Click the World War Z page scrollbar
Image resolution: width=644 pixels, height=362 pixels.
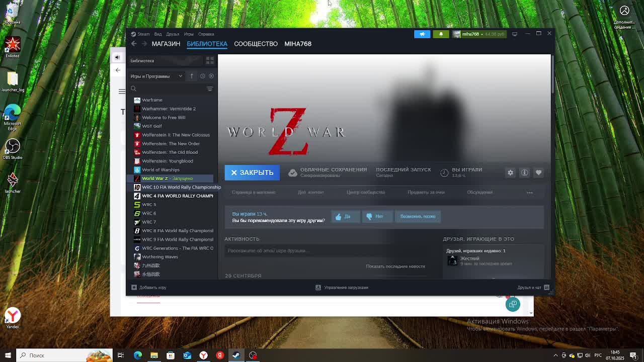pyautogui.click(x=552, y=75)
